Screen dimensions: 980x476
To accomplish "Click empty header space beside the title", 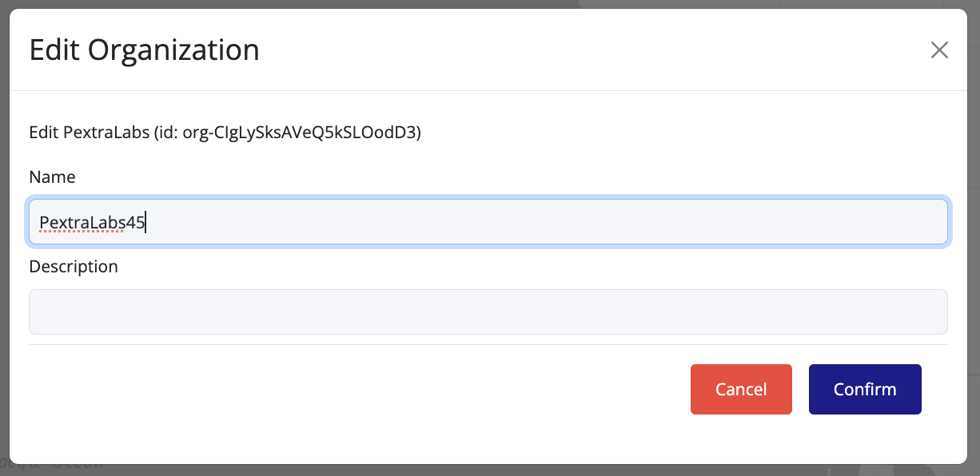I will (x=560, y=50).
